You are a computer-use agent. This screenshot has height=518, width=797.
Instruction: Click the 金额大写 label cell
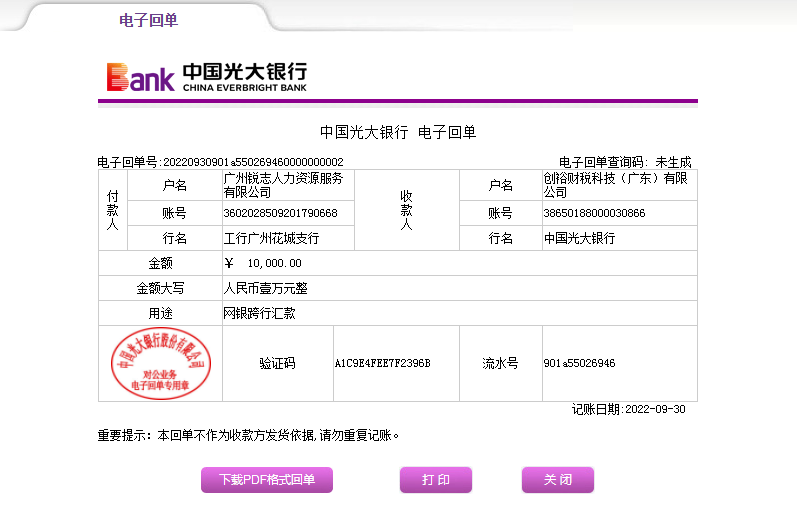[x=161, y=288]
